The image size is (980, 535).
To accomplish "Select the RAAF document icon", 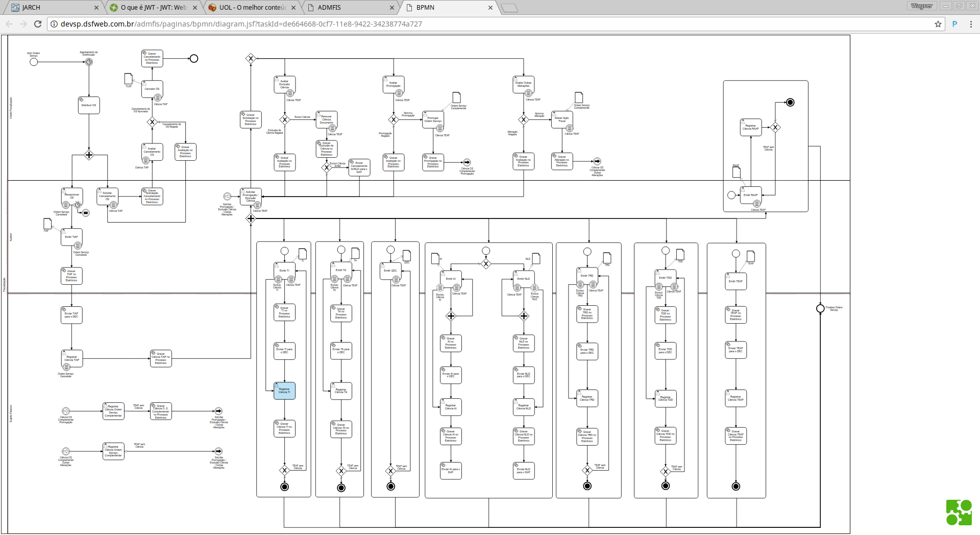I will [x=737, y=173].
